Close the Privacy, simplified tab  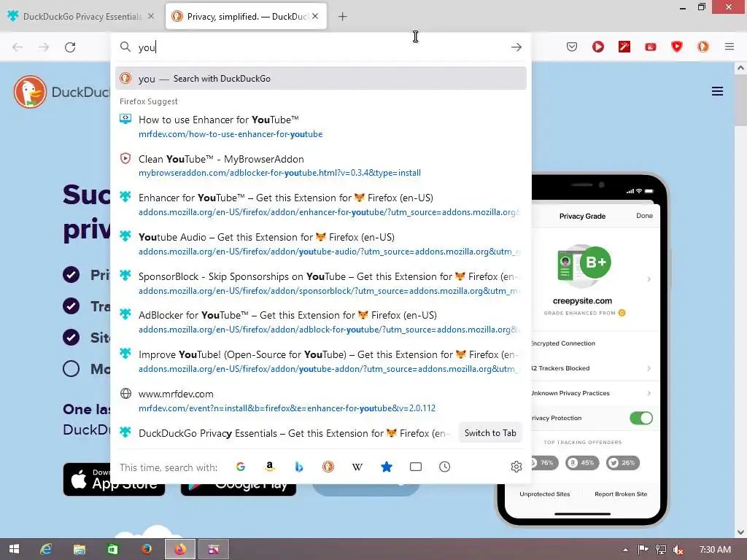click(x=315, y=16)
